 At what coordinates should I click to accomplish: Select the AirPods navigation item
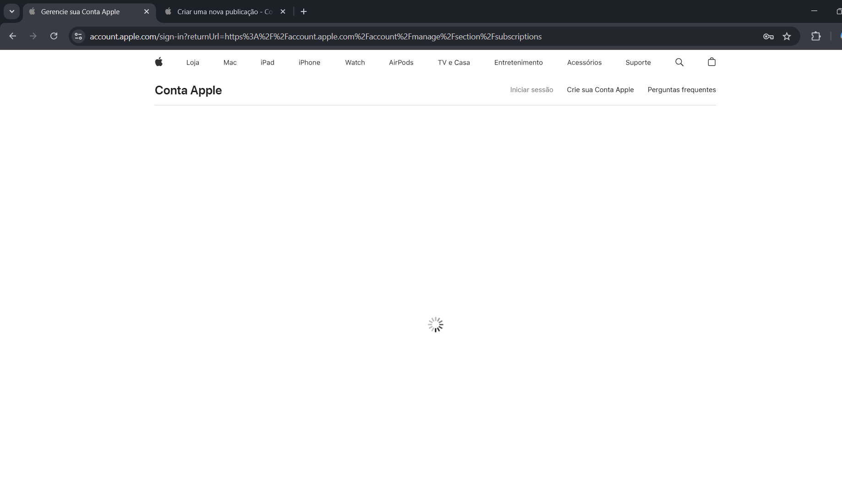401,63
